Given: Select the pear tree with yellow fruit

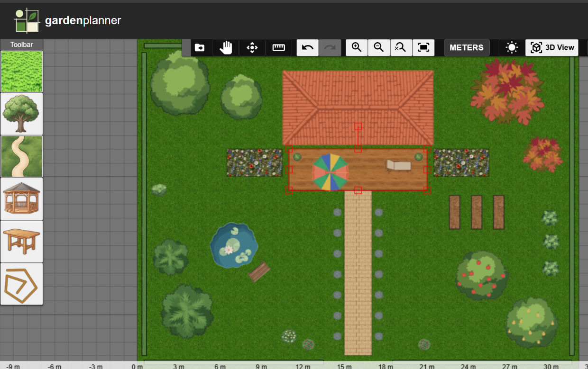Looking at the screenshot, I should (531, 322).
